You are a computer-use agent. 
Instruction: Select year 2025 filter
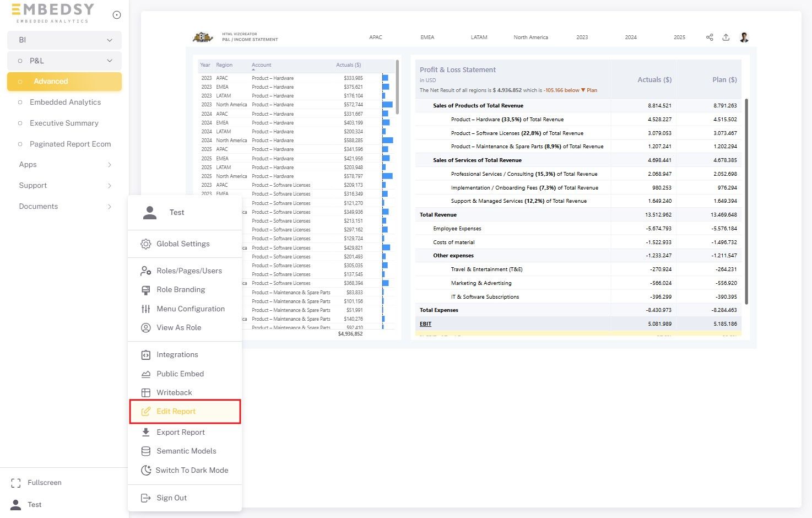[680, 37]
